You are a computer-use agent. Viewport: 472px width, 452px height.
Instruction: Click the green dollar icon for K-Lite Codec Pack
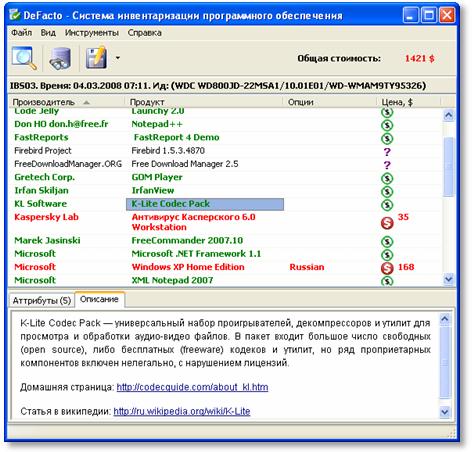(x=387, y=205)
